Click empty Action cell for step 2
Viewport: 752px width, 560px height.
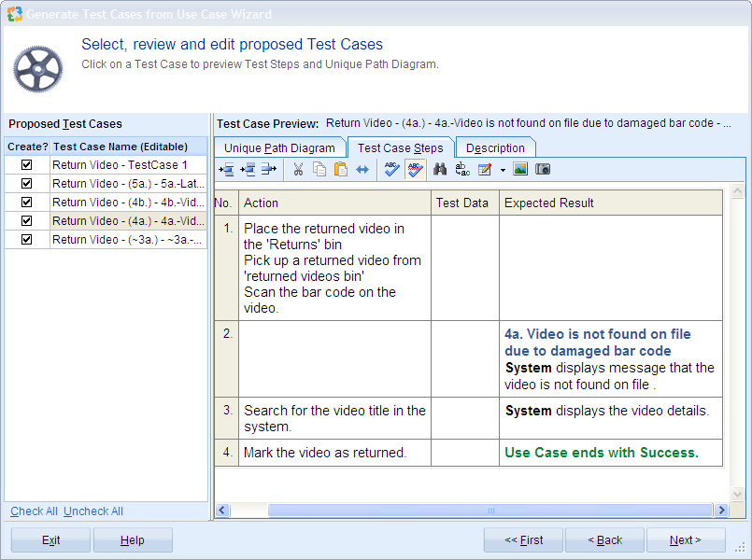(334, 358)
